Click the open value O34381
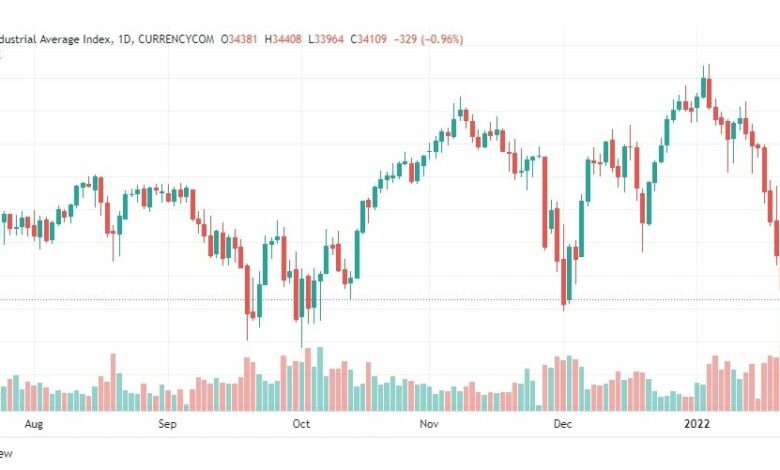Viewport: 780px width, 470px height. coord(239,39)
